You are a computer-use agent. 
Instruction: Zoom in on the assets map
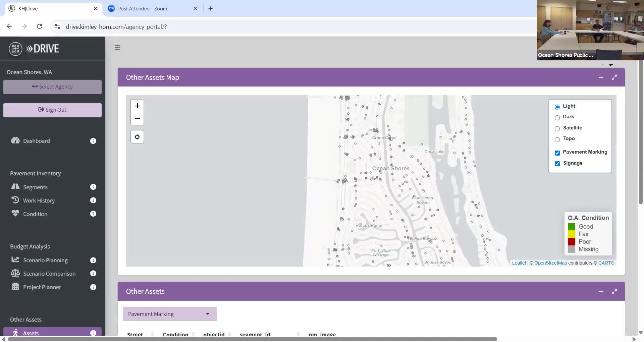pyautogui.click(x=137, y=106)
